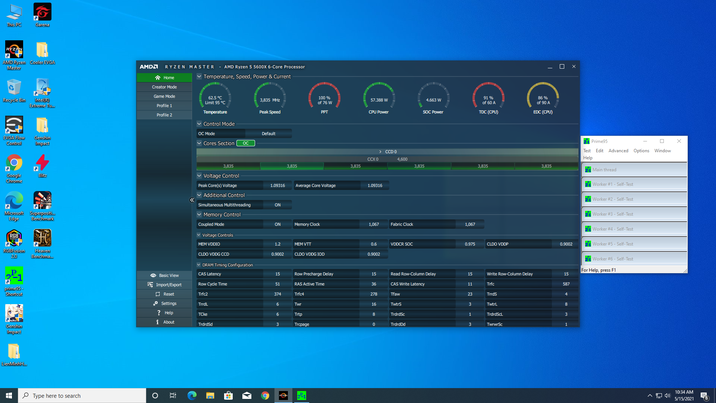Open the Blitz desktop shortcut
This screenshot has width=716, height=403.
point(42,166)
